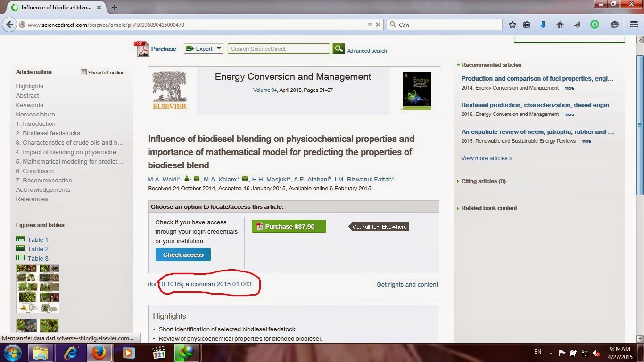Image resolution: width=644 pixels, height=362 pixels.
Task: Click the Table 2 icon in Figures and tables
Action: [x=20, y=248]
